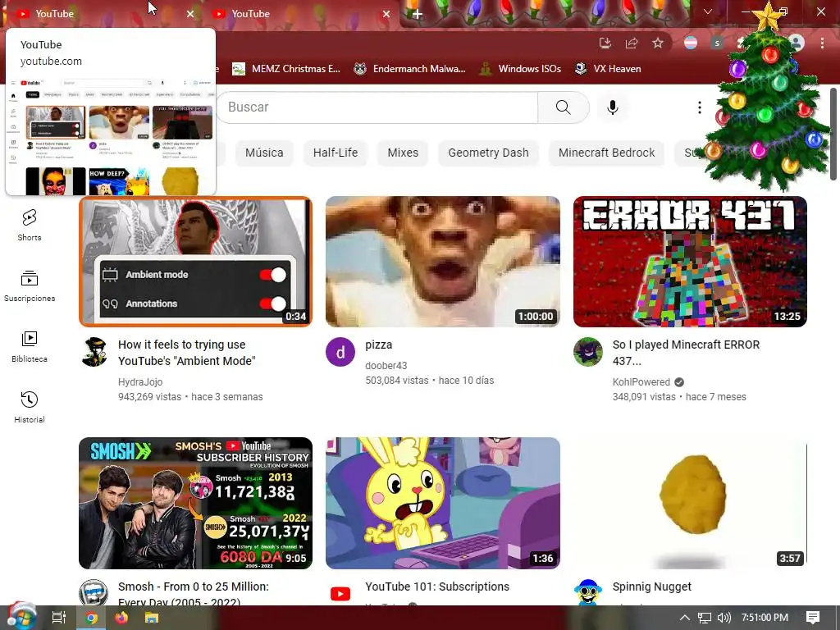This screenshot has width=840, height=630.
Task: Open the YouTube settings three-dot menu
Action: click(x=699, y=107)
